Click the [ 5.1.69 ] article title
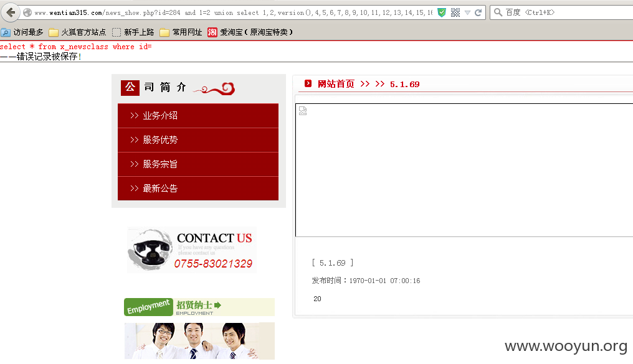This screenshot has width=633, height=364. point(333,263)
